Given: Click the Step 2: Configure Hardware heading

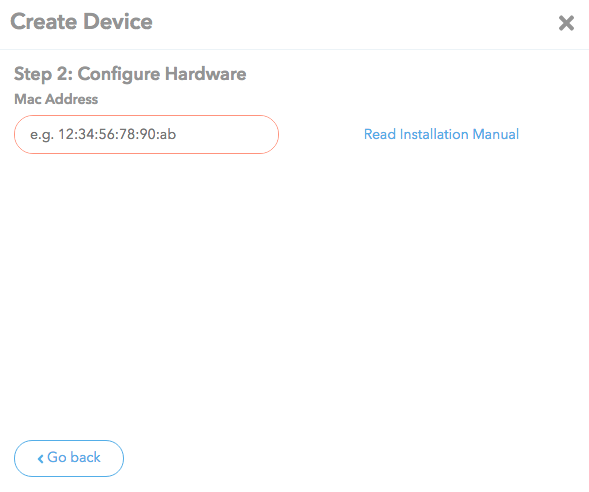Looking at the screenshot, I should pyautogui.click(x=130, y=74).
